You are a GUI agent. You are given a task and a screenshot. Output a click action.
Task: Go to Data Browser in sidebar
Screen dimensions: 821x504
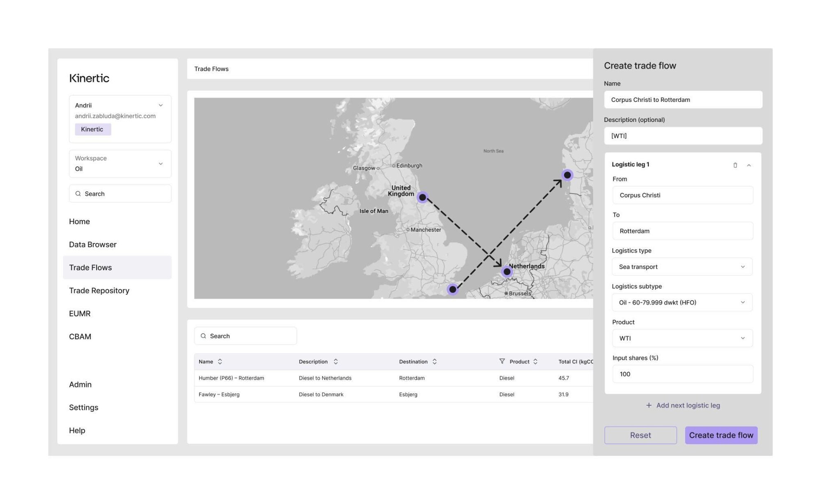point(93,245)
